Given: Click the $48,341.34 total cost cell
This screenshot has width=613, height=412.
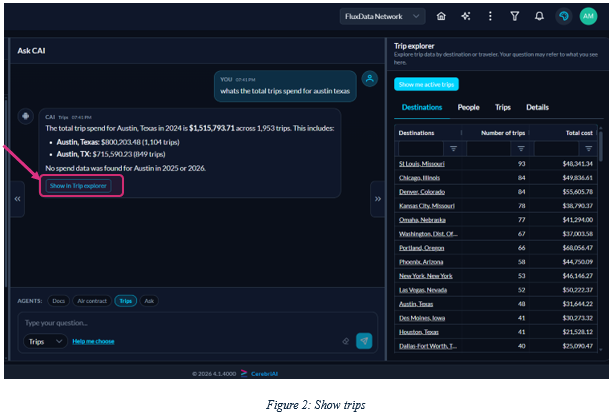Looking at the screenshot, I should pos(577,163).
